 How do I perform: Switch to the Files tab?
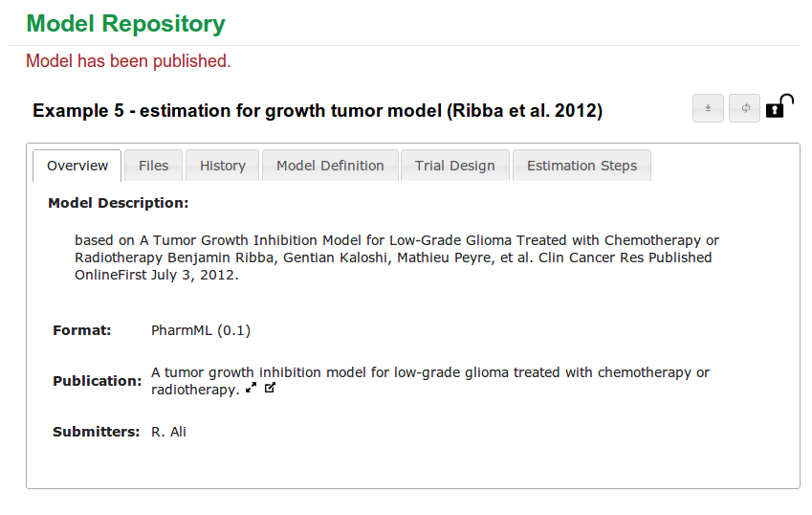153,166
